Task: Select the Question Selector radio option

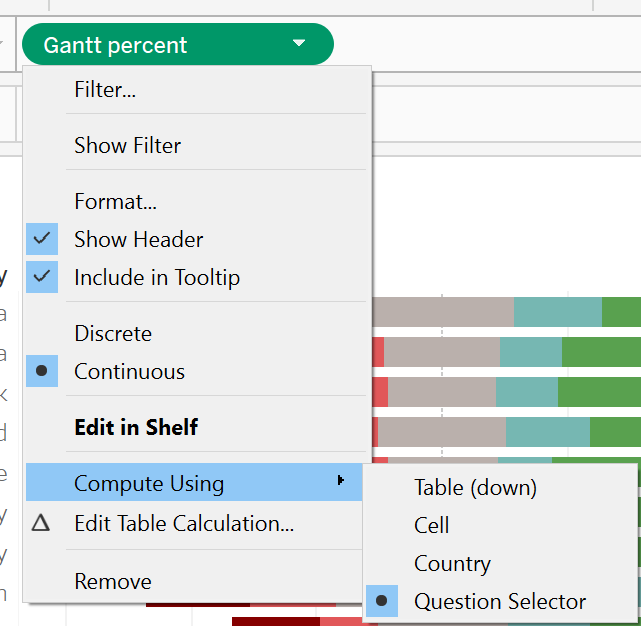Action: pos(500,602)
